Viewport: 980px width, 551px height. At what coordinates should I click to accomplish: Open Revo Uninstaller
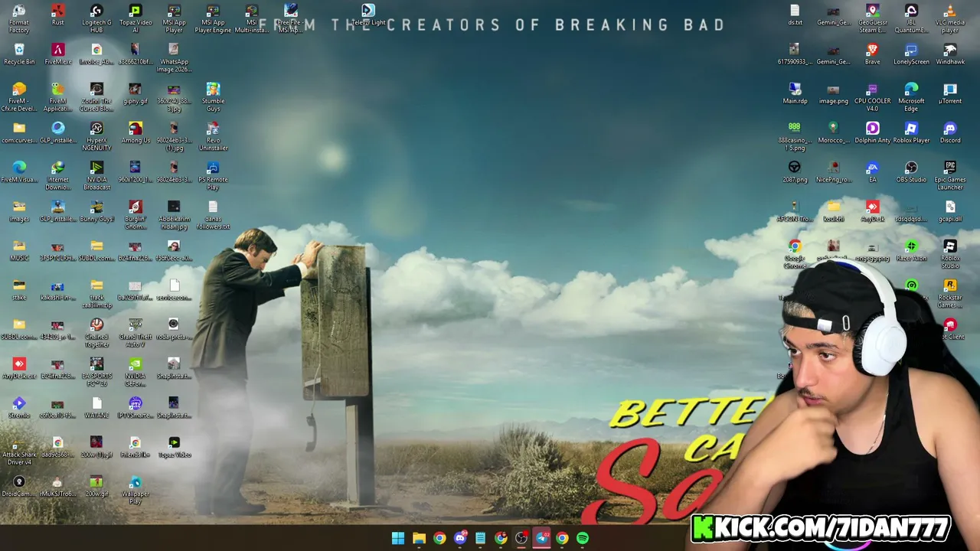point(213,136)
